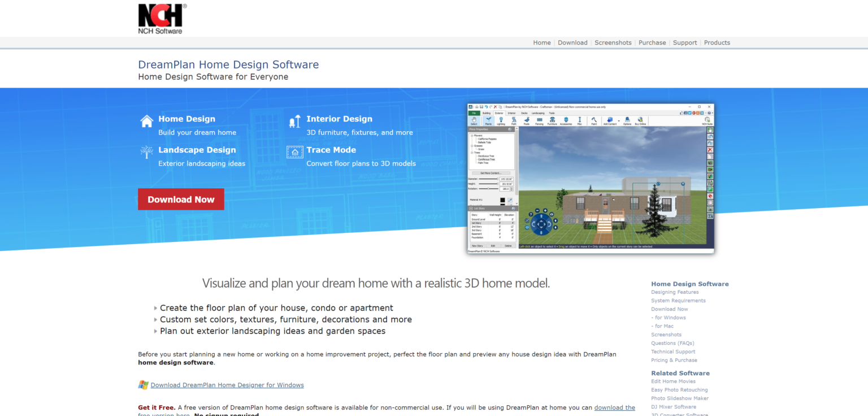Screen dimensions: 868x416
Task: Click the Buy Online toolbar icon
Action: 640,121
